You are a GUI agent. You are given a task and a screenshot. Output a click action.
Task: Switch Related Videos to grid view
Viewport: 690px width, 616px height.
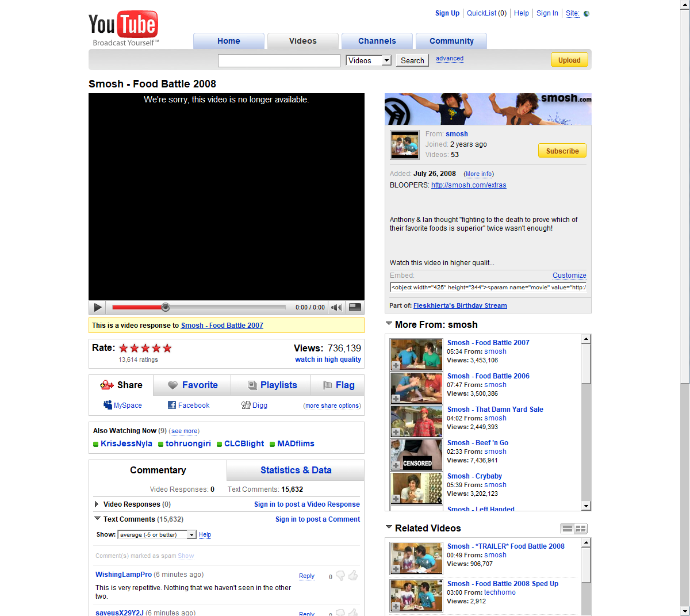581,529
